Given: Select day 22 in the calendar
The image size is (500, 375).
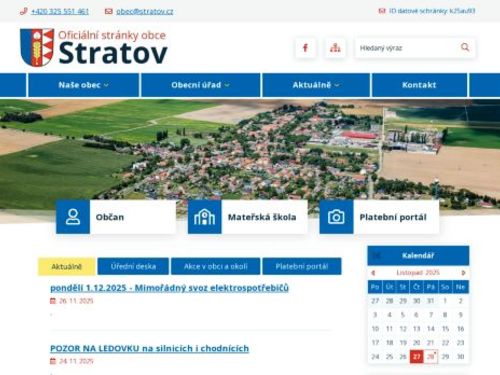Looking at the screenshot, I should click(x=445, y=343).
